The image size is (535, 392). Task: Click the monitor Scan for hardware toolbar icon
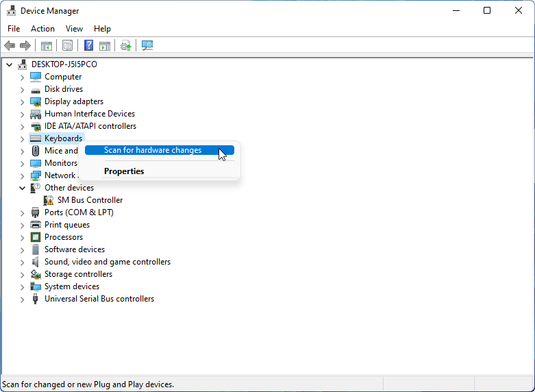147,46
